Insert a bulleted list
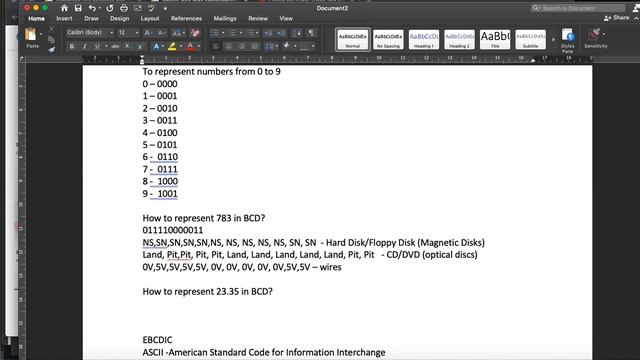The height and width of the screenshot is (360, 640). tap(215, 33)
